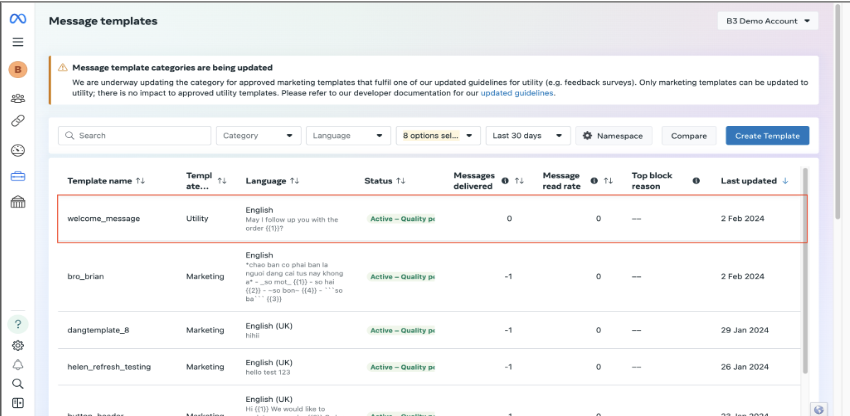The image size is (850, 416).
Task: Click the orange B account avatar
Action: pos(18,69)
